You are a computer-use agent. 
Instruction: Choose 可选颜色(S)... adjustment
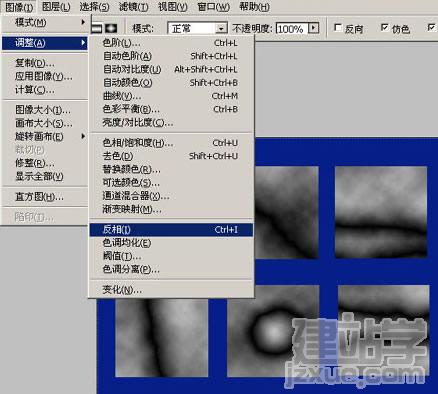point(171,183)
